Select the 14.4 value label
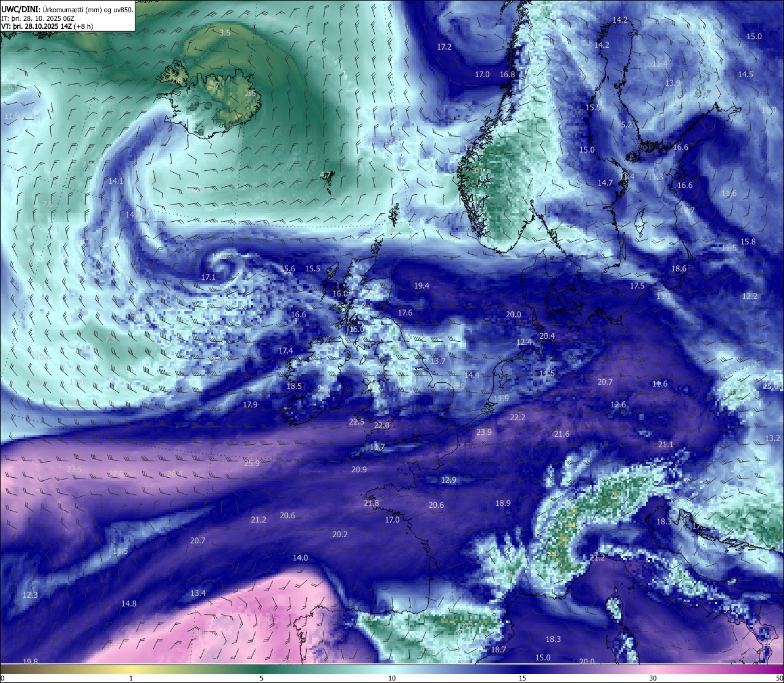 [x=472, y=375]
